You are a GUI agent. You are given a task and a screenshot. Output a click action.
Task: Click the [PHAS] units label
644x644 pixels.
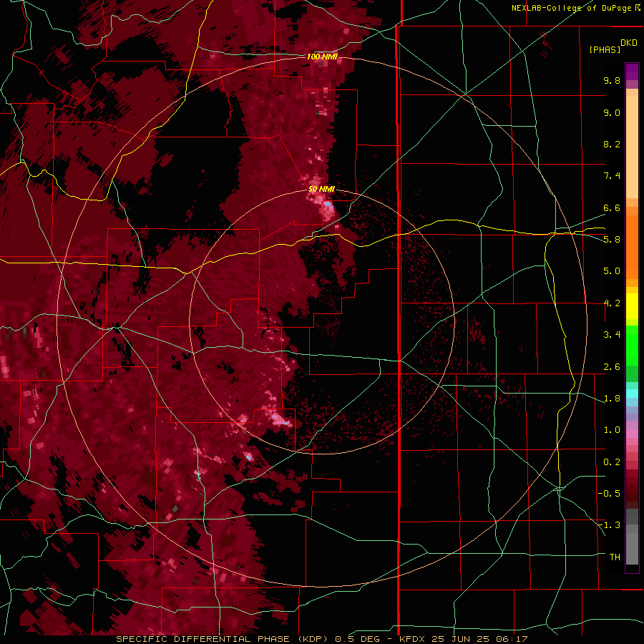605,49
